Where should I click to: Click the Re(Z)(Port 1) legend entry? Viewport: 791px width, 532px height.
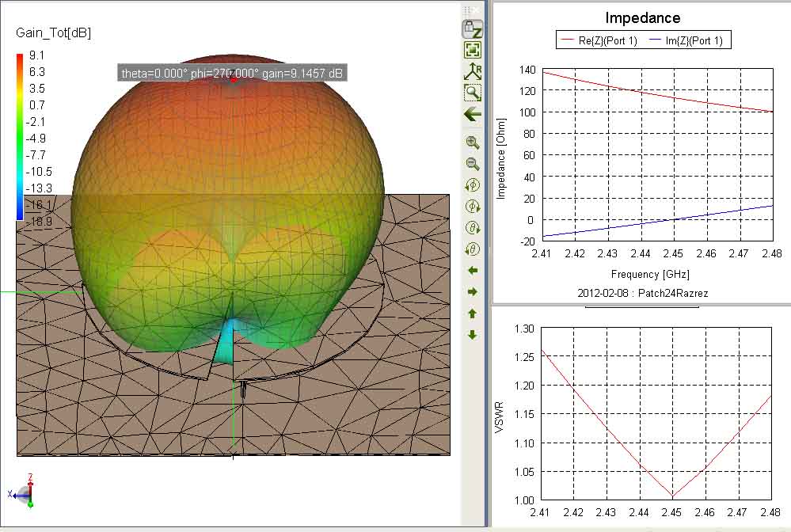(x=600, y=41)
